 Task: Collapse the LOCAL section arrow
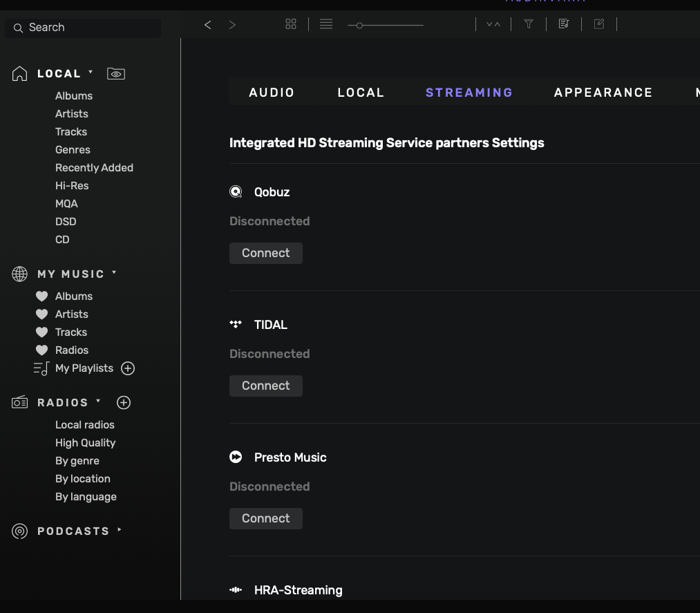point(91,72)
